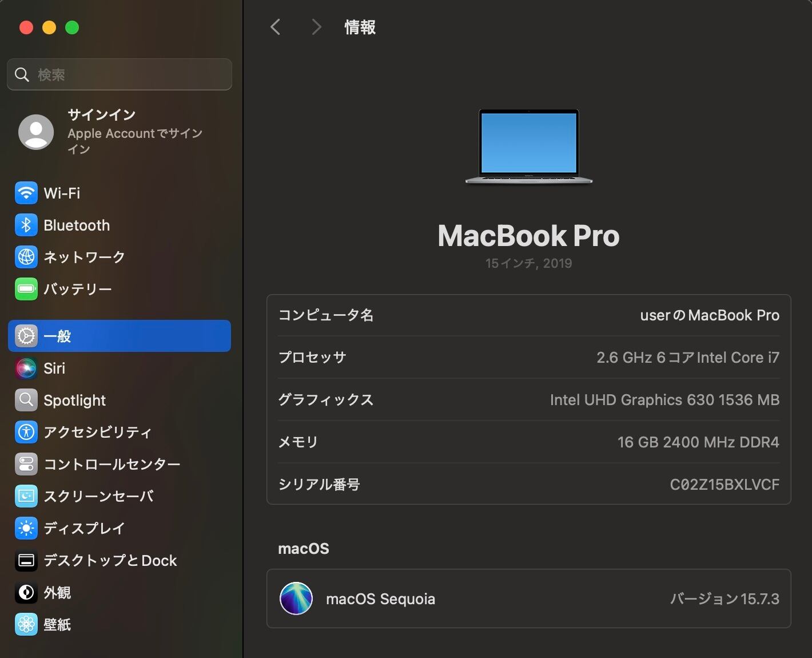Close the System Settings window
Viewport: 812px width, 658px height.
click(x=26, y=27)
